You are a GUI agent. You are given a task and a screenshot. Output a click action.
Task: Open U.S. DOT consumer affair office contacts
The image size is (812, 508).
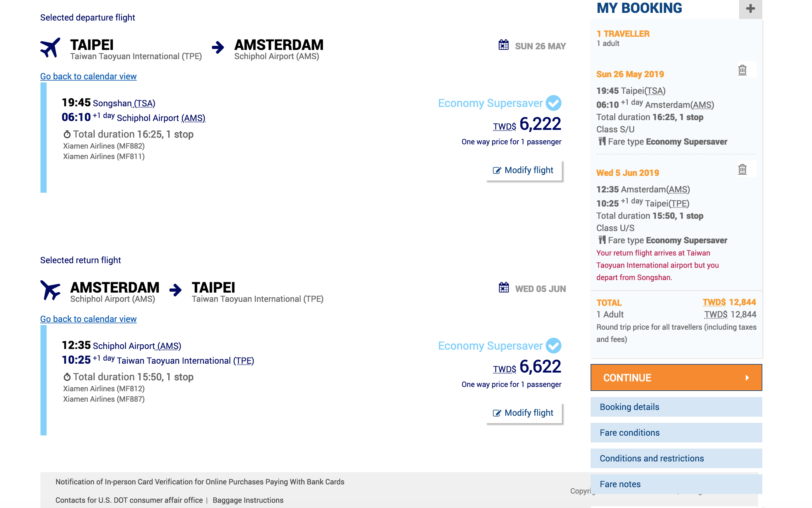129,500
